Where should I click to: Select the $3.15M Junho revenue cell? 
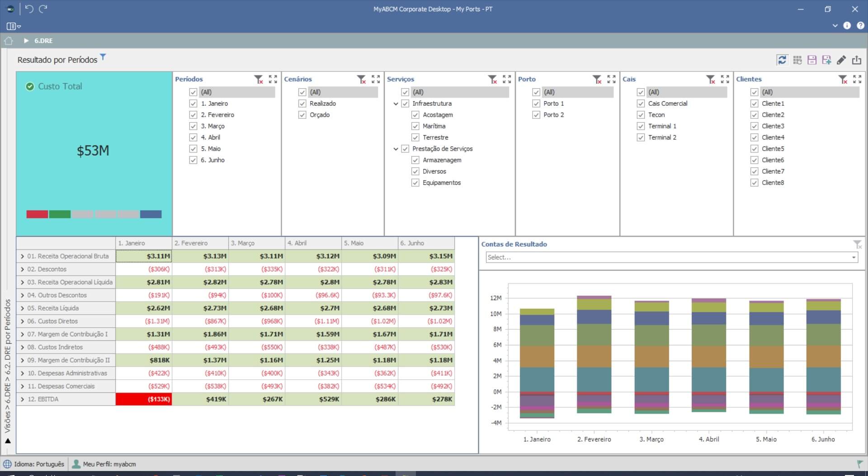pyautogui.click(x=426, y=256)
